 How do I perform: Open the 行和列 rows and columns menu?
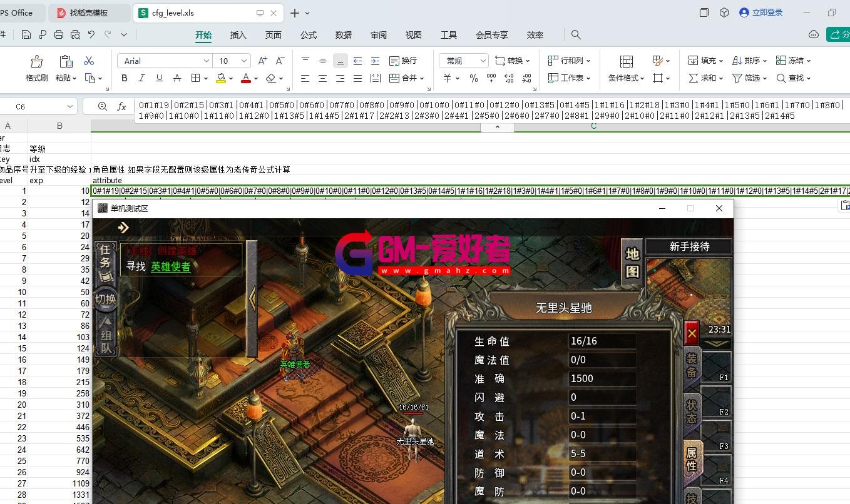point(569,61)
